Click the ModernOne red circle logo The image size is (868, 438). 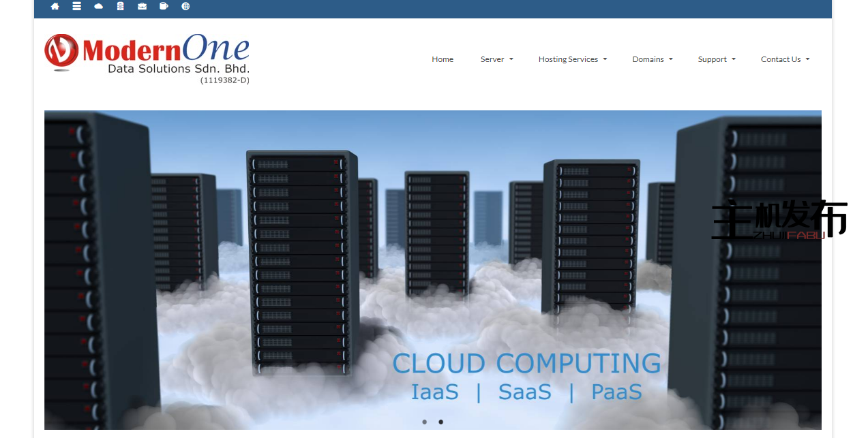point(61,51)
